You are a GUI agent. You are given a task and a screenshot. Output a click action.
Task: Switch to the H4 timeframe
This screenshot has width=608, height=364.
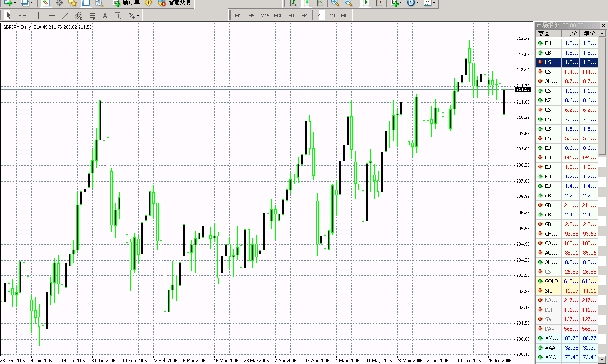coord(304,15)
